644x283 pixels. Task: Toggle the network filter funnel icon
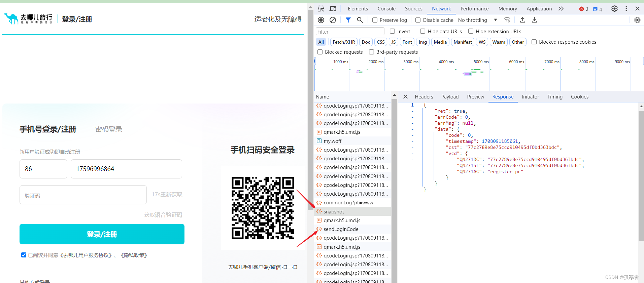coord(348,20)
